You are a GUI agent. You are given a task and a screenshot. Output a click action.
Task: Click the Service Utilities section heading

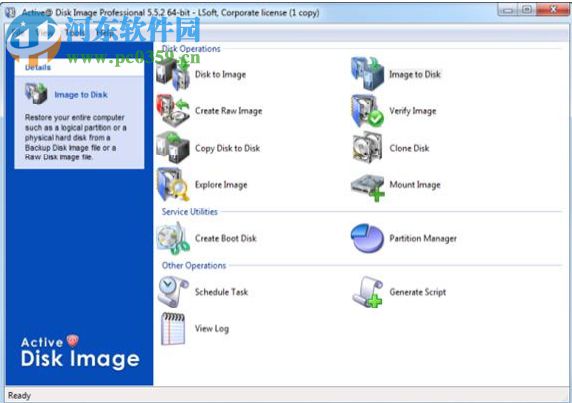189,212
